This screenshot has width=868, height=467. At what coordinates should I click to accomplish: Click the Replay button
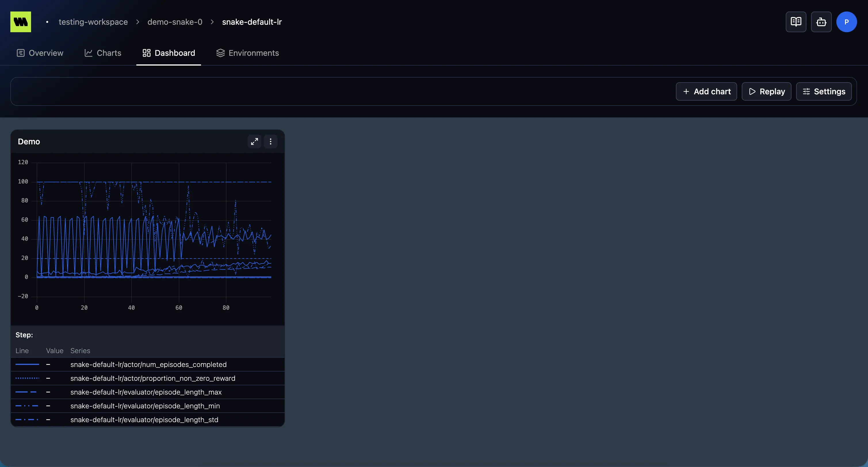tap(766, 92)
